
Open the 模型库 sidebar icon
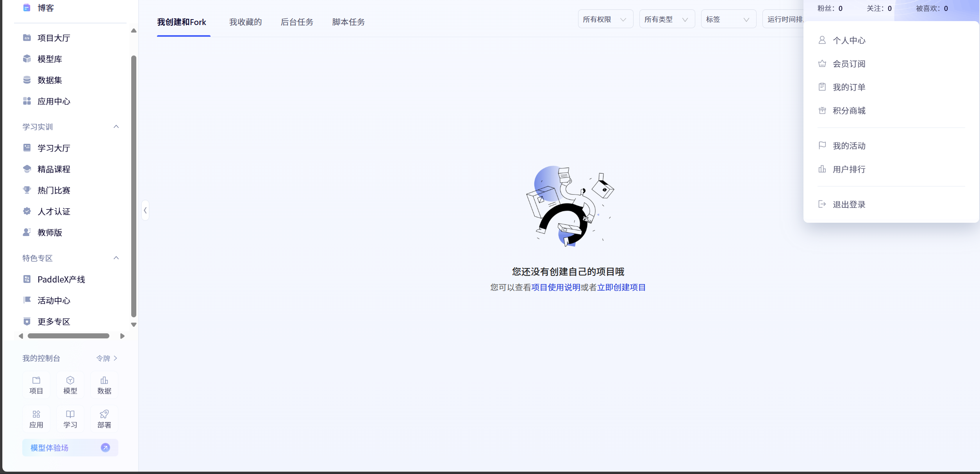pyautogui.click(x=27, y=59)
